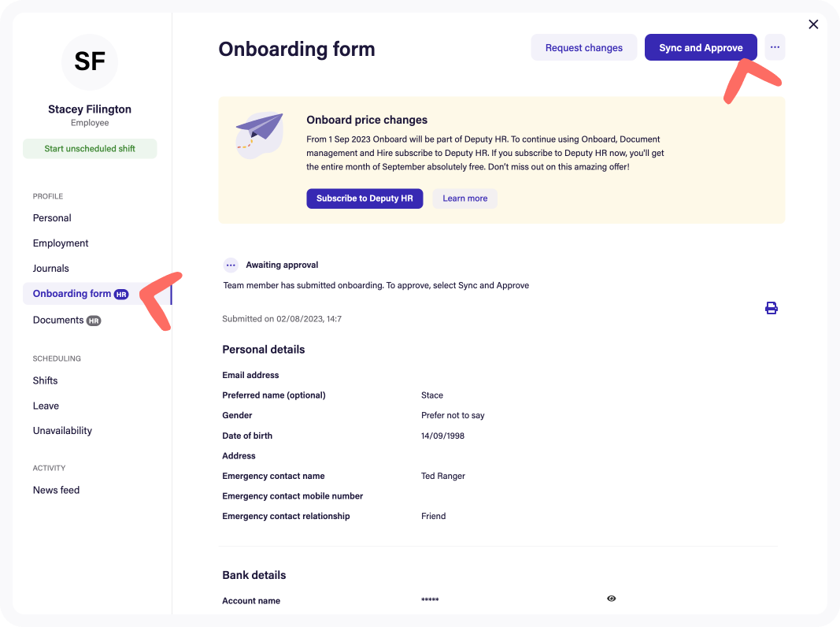Close the employee profile panel
Viewport: 840px width, 627px height.
(813, 24)
